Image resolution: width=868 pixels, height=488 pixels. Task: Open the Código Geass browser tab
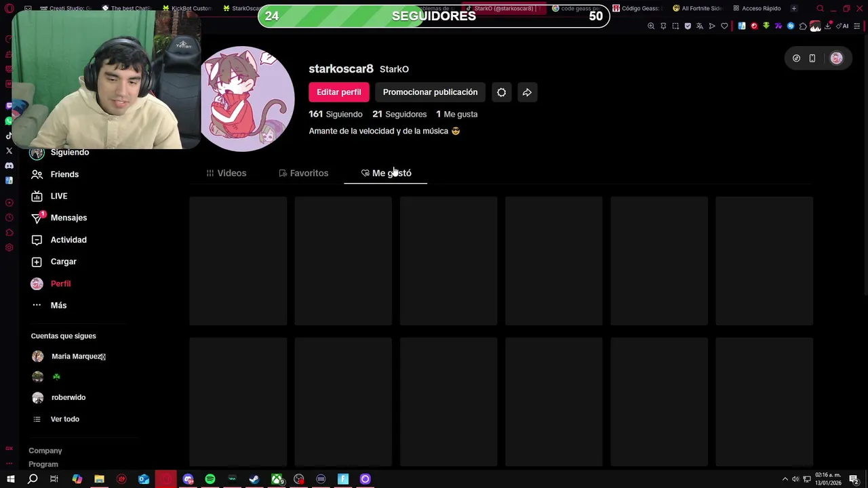(638, 8)
